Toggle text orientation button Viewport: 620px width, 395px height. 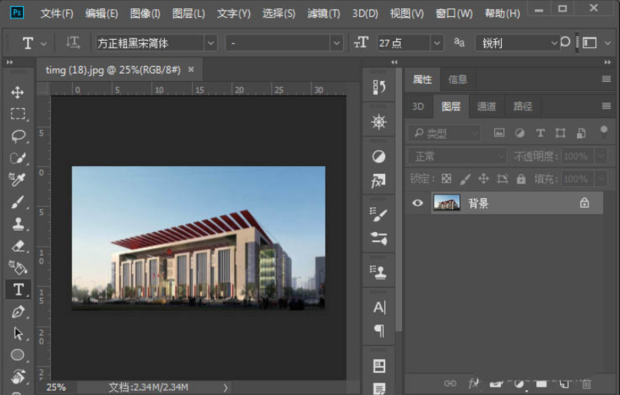point(73,42)
